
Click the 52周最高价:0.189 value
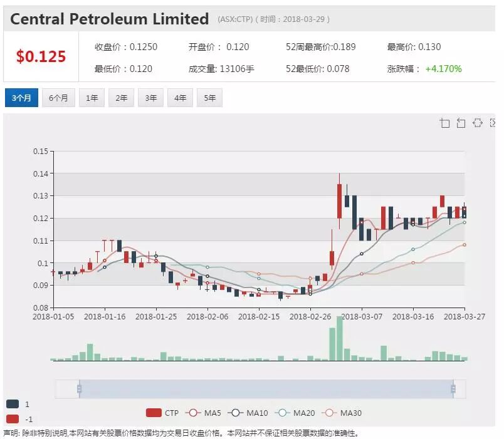[x=321, y=47]
